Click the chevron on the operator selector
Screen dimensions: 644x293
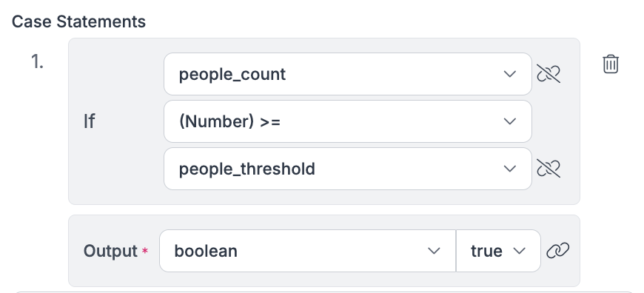tap(510, 121)
